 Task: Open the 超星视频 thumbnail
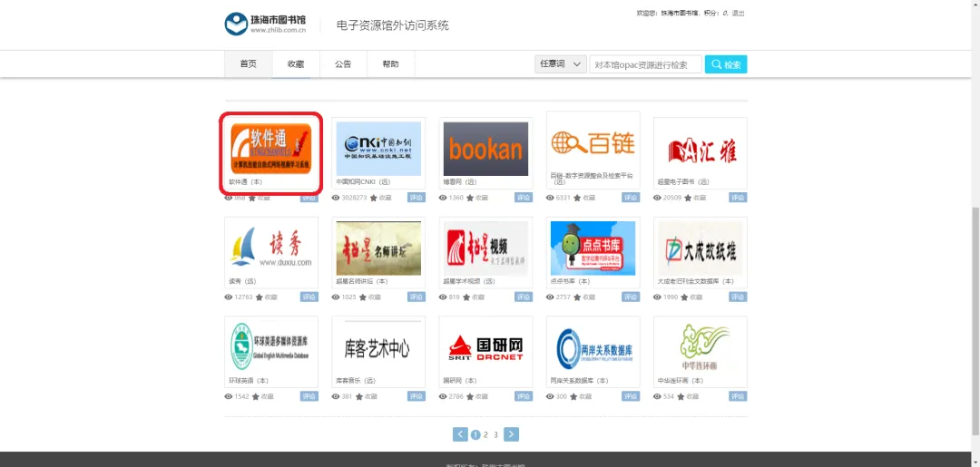pyautogui.click(x=485, y=248)
